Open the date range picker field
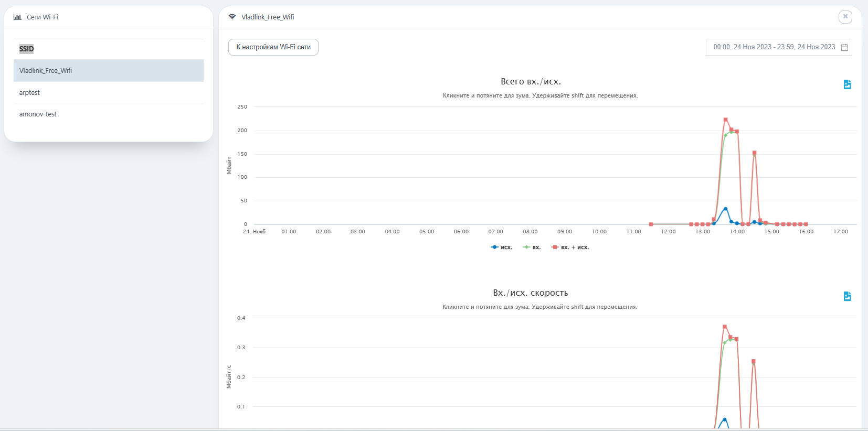Screen dimensions: 868x431 coord(779,47)
